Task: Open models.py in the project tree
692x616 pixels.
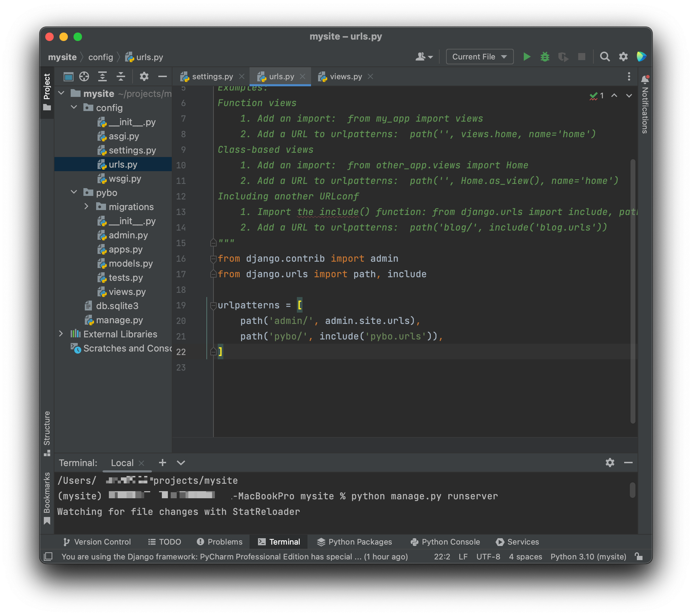Action: (x=130, y=263)
